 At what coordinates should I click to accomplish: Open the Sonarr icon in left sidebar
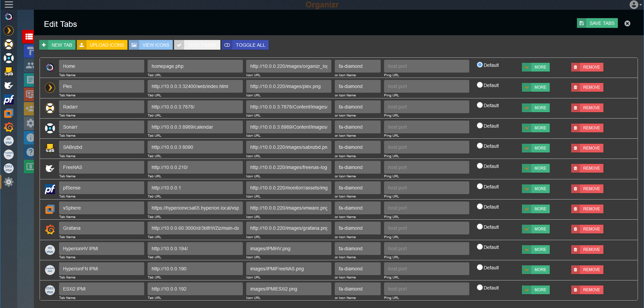9,58
